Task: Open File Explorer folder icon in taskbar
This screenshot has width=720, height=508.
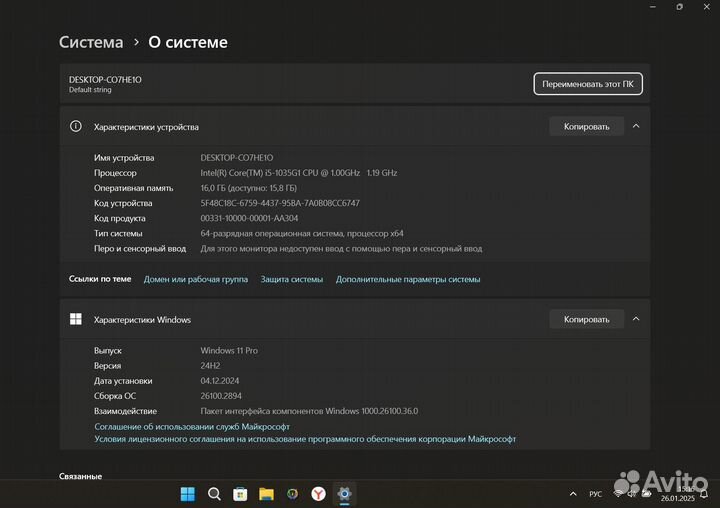Action: (x=266, y=494)
